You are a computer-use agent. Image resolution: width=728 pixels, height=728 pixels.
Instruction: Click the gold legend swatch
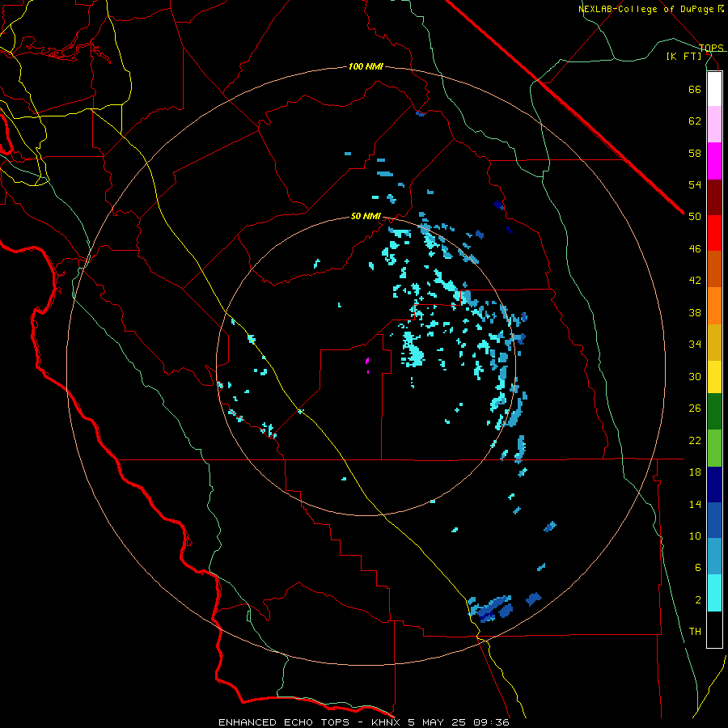click(714, 342)
